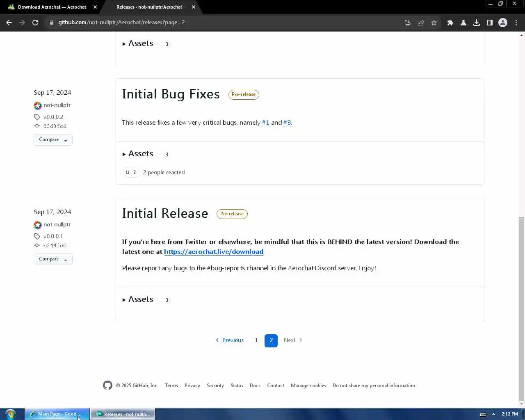Open not-nullptr user link for v0.0.0.2
The height and width of the screenshot is (420, 525).
pyautogui.click(x=57, y=105)
